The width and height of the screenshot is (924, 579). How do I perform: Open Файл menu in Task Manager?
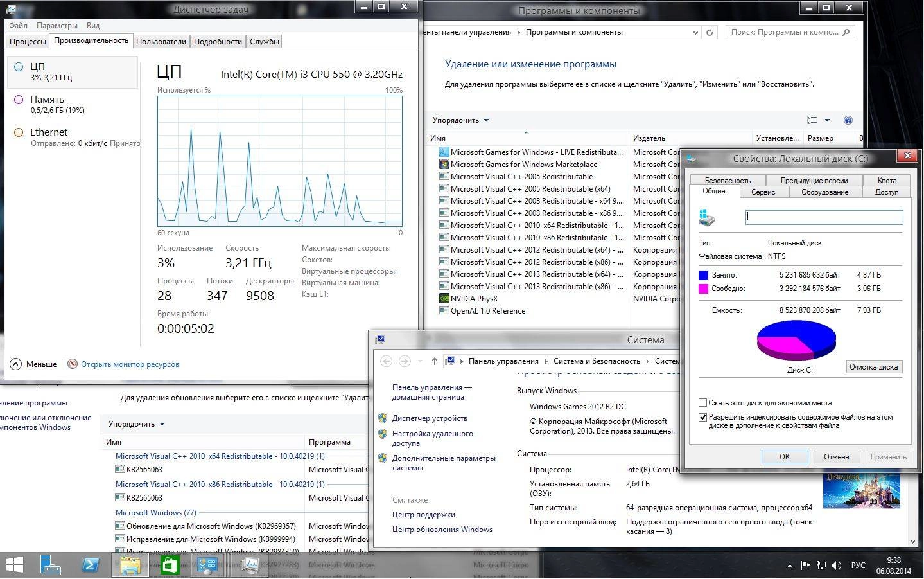tap(18, 26)
